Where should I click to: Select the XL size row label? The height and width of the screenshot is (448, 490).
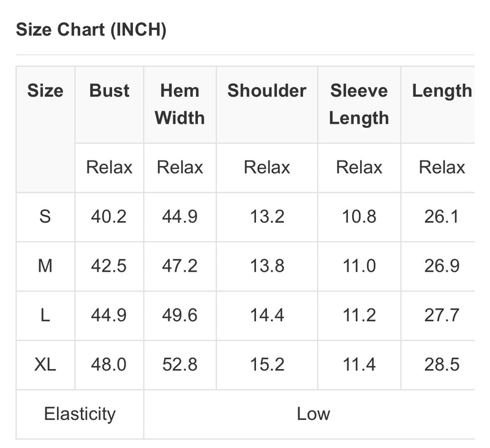45,364
